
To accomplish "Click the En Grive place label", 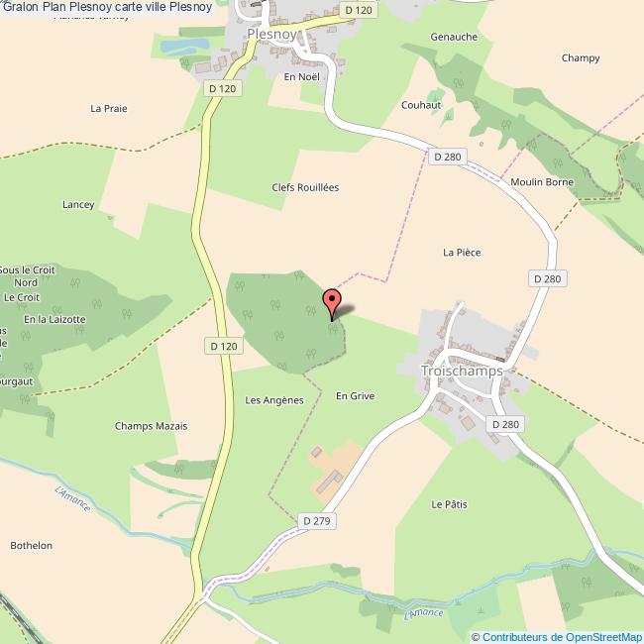I will tap(356, 396).
